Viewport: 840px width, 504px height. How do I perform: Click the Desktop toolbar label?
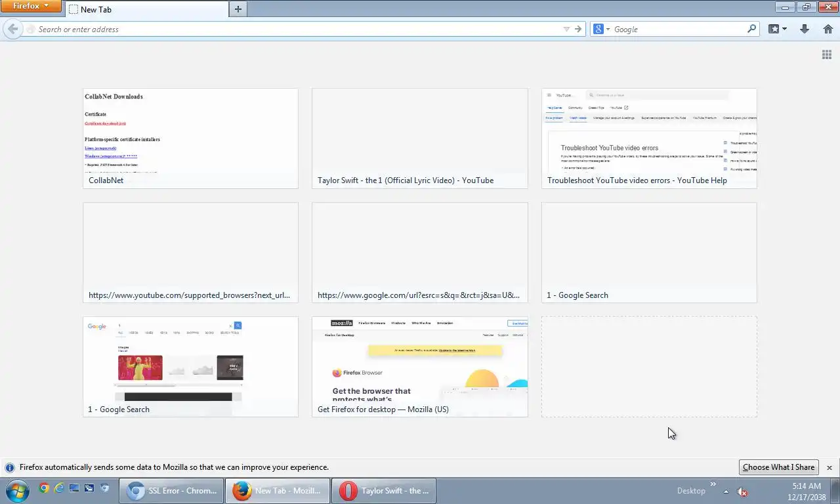(691, 491)
